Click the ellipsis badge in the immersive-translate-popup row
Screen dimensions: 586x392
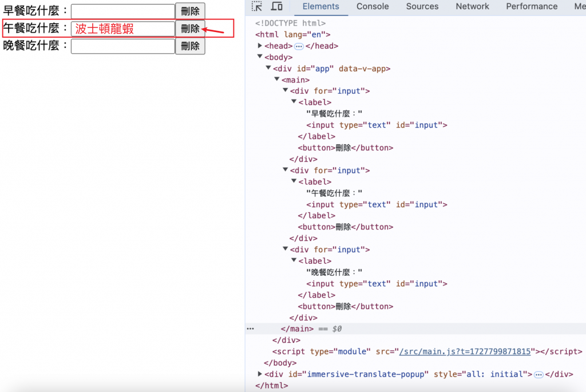click(539, 375)
